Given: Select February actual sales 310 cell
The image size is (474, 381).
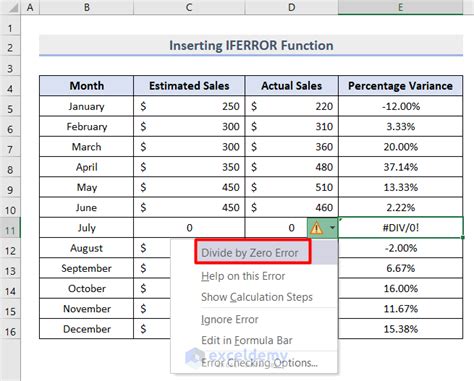Looking at the screenshot, I should [292, 127].
